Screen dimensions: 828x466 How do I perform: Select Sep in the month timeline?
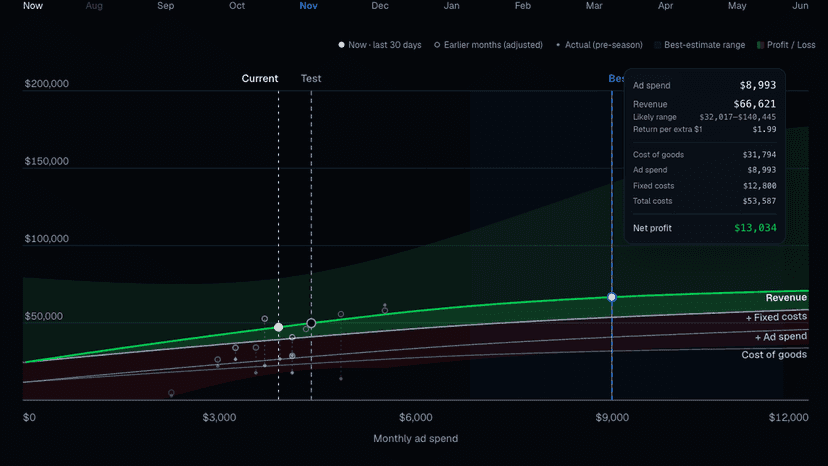pyautogui.click(x=165, y=6)
